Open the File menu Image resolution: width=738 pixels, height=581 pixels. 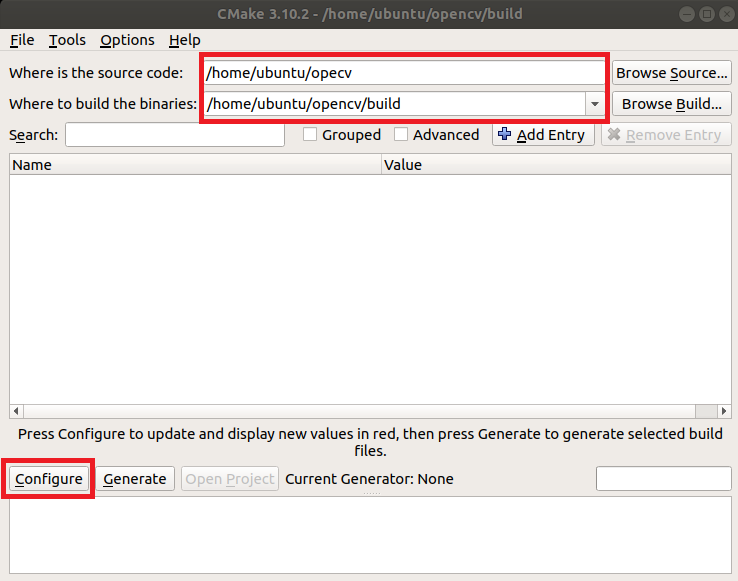coord(22,40)
